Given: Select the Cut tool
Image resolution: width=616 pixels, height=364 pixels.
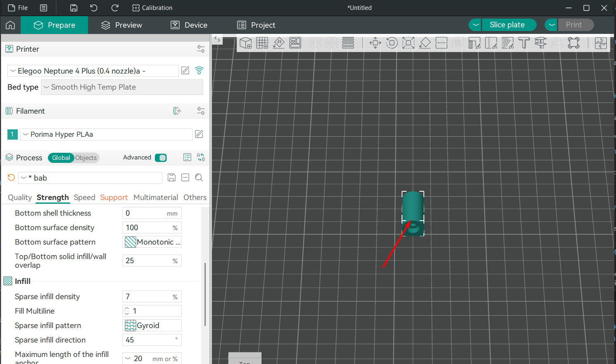Looking at the screenshot, I should (x=441, y=43).
